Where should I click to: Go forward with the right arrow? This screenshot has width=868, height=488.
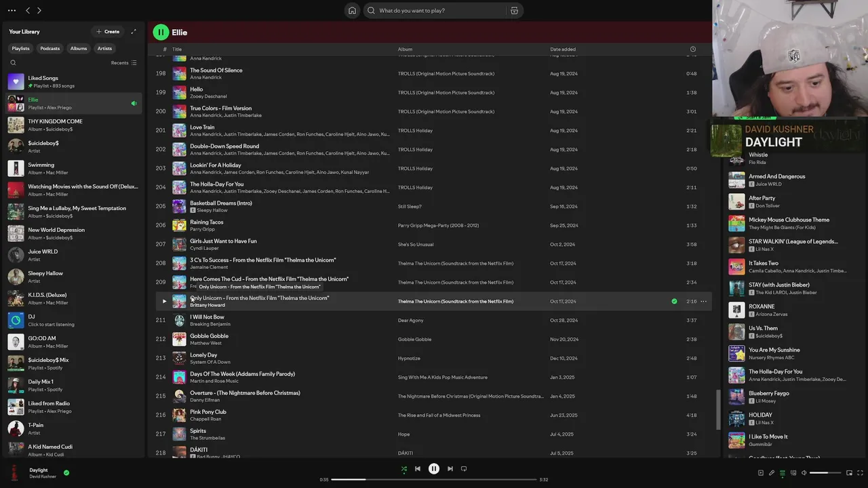[x=39, y=10]
